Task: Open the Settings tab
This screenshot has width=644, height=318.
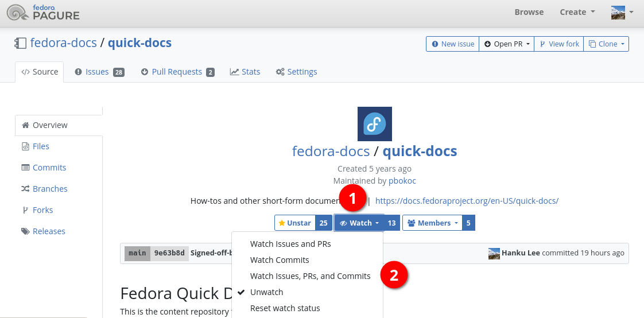Action: 296,72
